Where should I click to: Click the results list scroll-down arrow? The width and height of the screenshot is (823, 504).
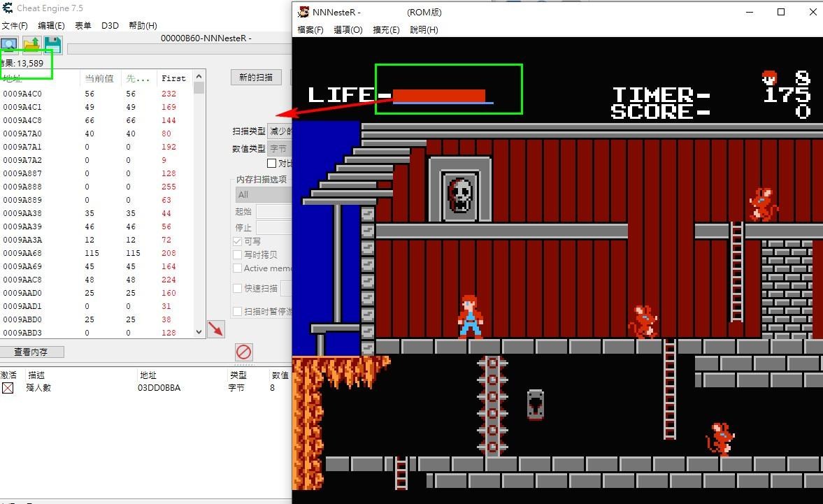point(199,331)
